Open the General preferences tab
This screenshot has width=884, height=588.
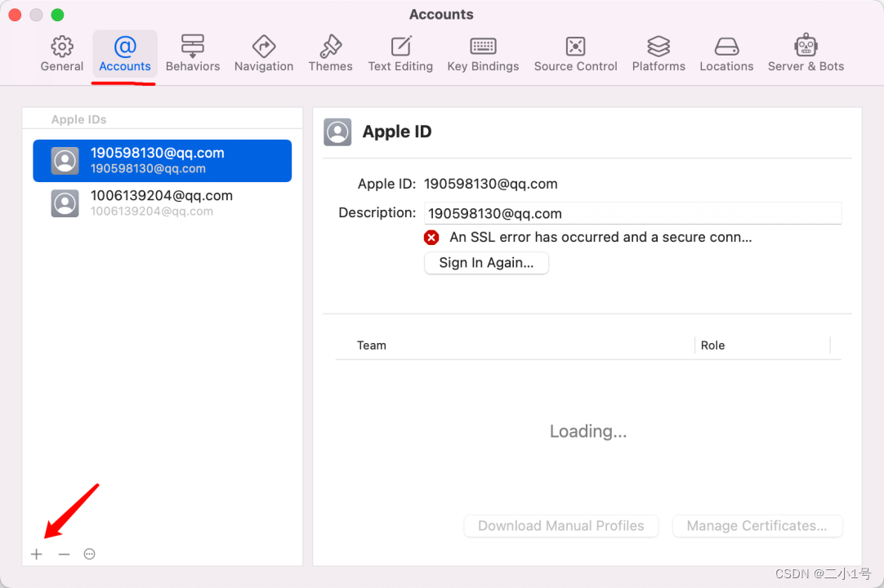point(62,55)
